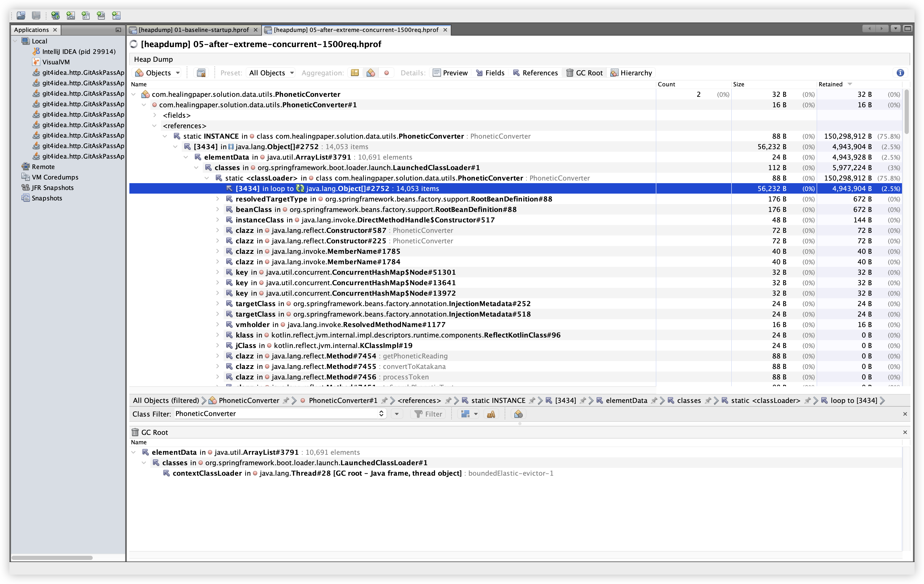This screenshot has width=924, height=584.
Task: Click the blue info icon at top right
Action: (x=900, y=73)
